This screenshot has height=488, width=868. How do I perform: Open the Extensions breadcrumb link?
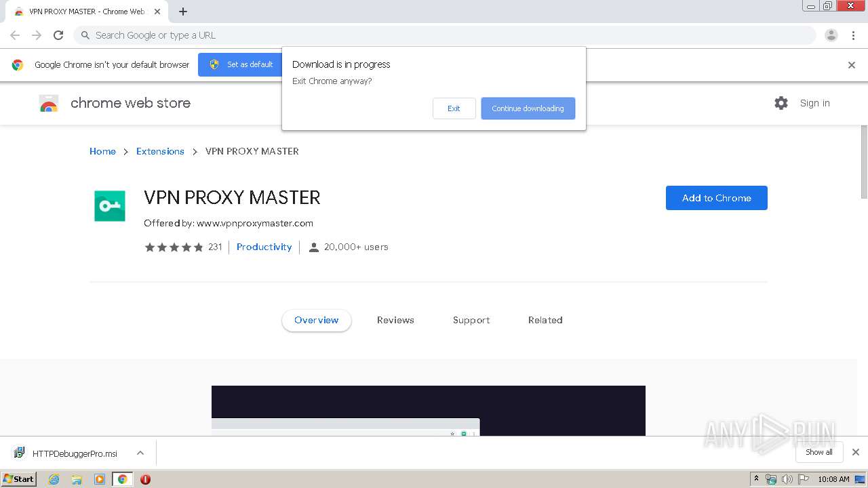point(160,151)
